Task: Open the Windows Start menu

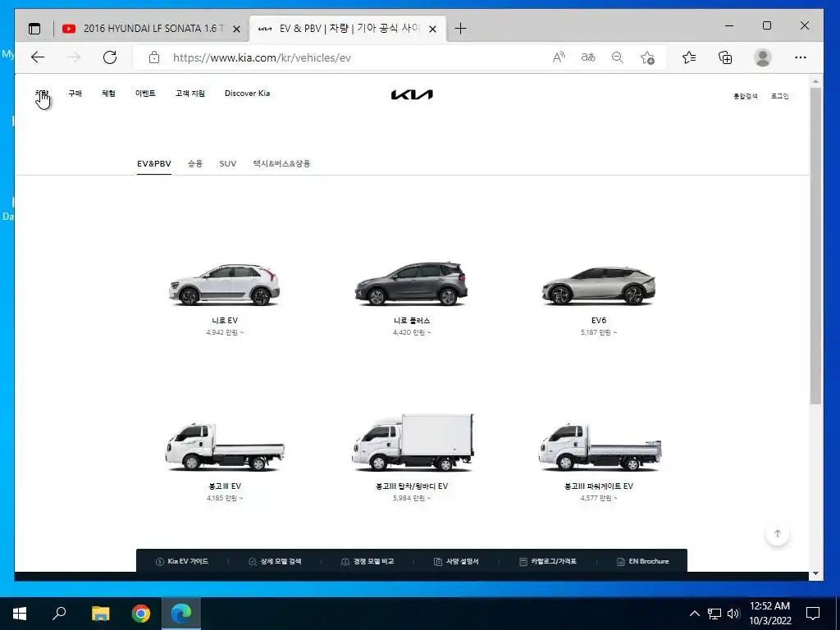Action: tap(20, 614)
